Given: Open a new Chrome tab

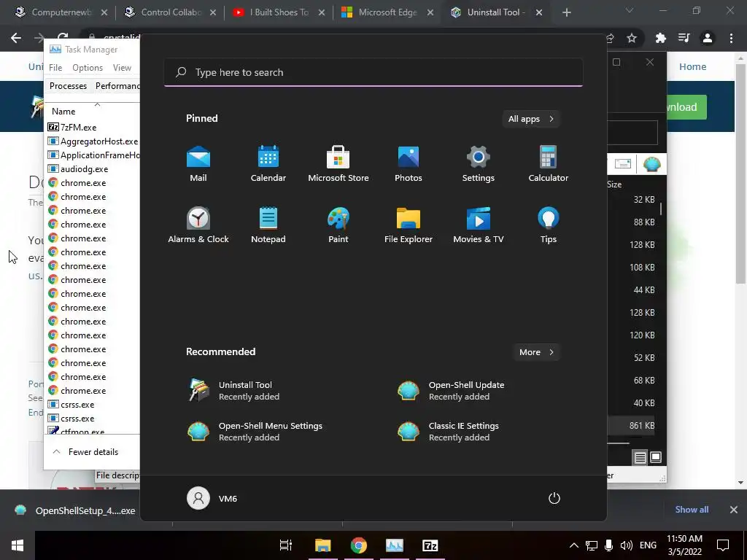Looking at the screenshot, I should [566, 13].
